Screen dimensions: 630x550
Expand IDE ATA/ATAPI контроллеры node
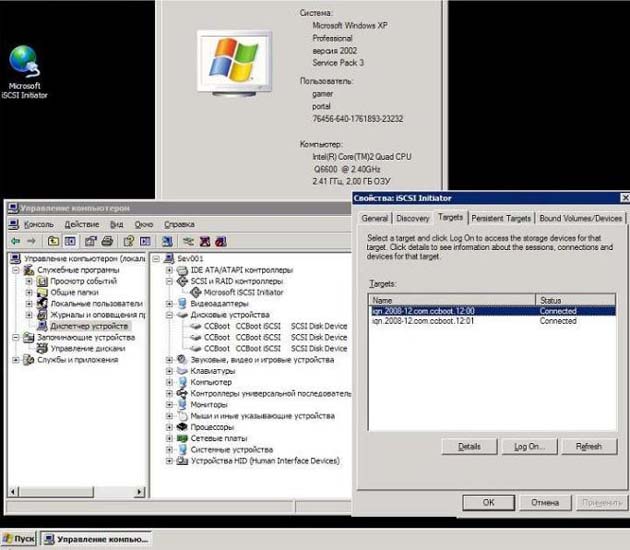pyautogui.click(x=169, y=270)
